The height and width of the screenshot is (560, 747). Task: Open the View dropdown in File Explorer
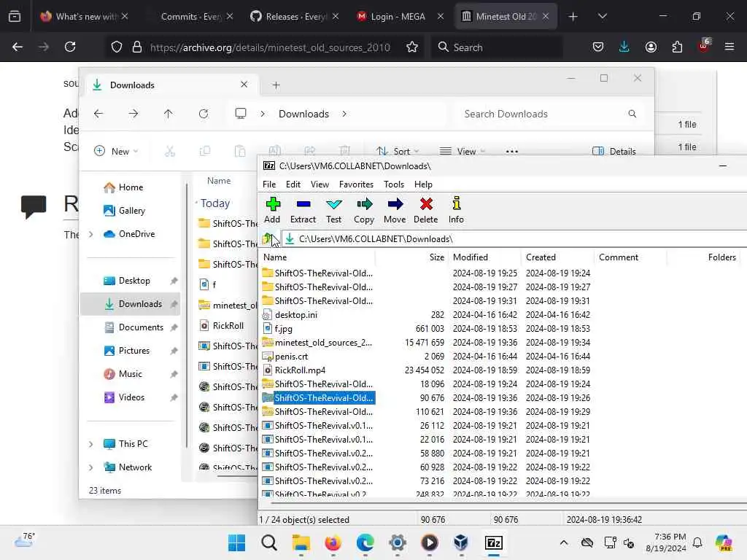[462, 152]
